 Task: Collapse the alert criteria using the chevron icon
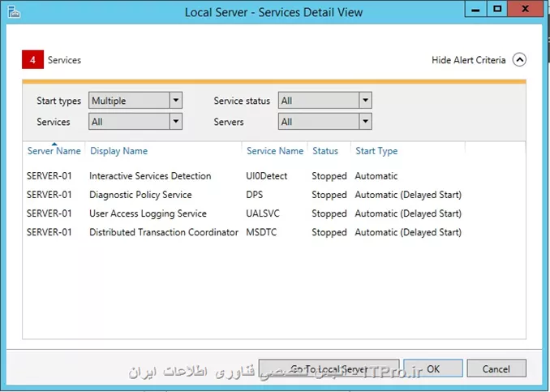pyautogui.click(x=519, y=60)
